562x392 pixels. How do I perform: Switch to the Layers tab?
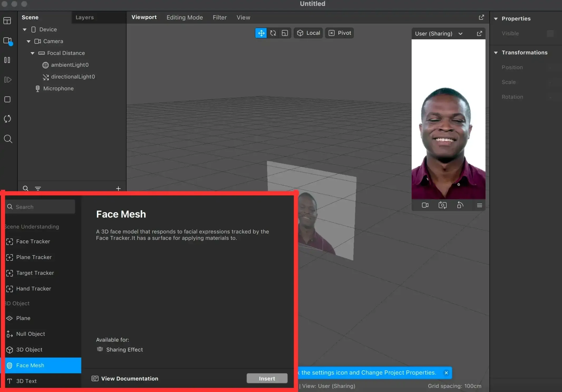[85, 17]
